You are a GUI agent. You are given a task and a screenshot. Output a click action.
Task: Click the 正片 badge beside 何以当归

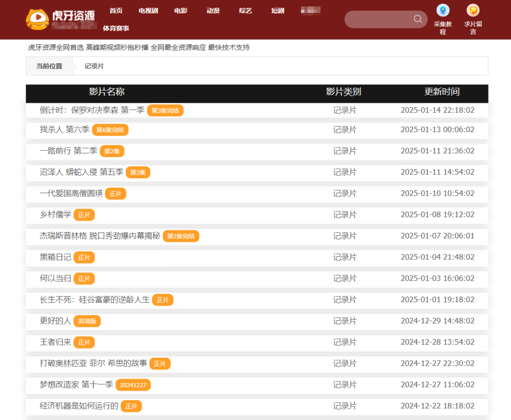point(84,279)
